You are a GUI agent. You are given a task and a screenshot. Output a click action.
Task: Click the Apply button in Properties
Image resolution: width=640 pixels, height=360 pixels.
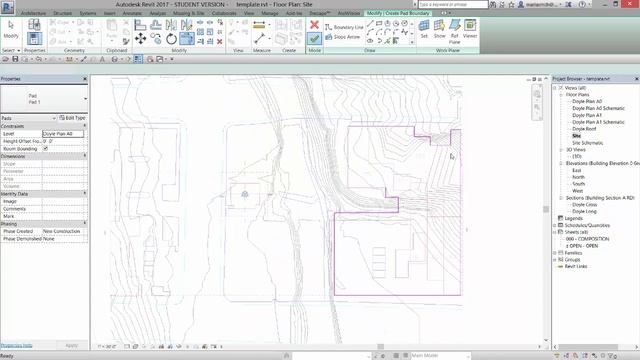pos(71,345)
